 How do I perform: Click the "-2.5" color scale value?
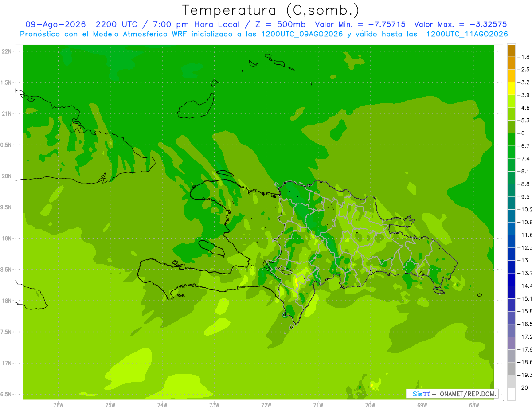[524, 70]
